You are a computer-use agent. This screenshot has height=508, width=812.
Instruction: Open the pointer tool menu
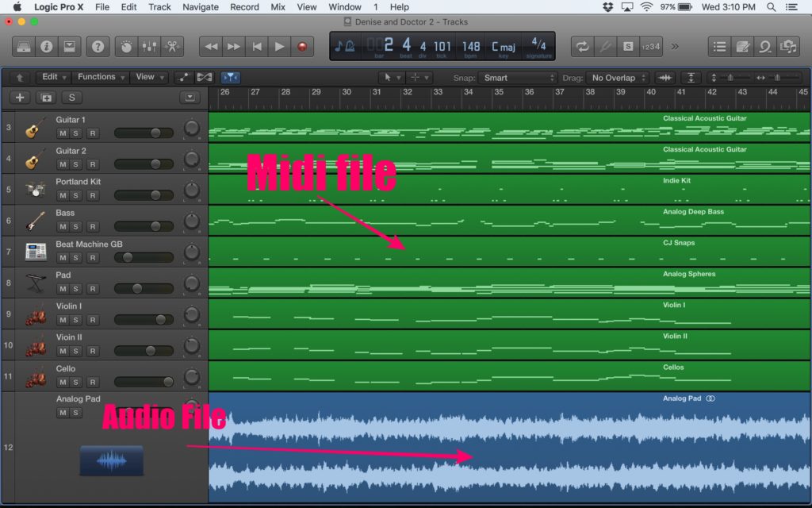click(x=391, y=78)
